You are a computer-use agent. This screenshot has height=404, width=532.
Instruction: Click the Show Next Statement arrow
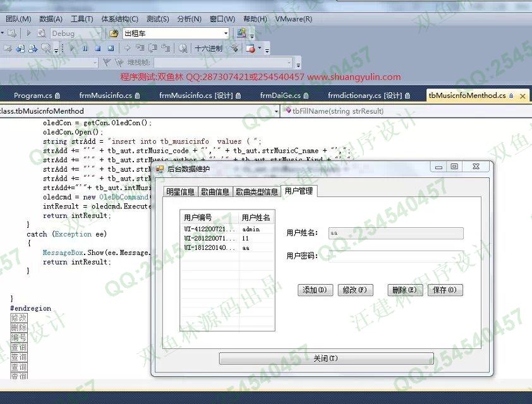127,49
